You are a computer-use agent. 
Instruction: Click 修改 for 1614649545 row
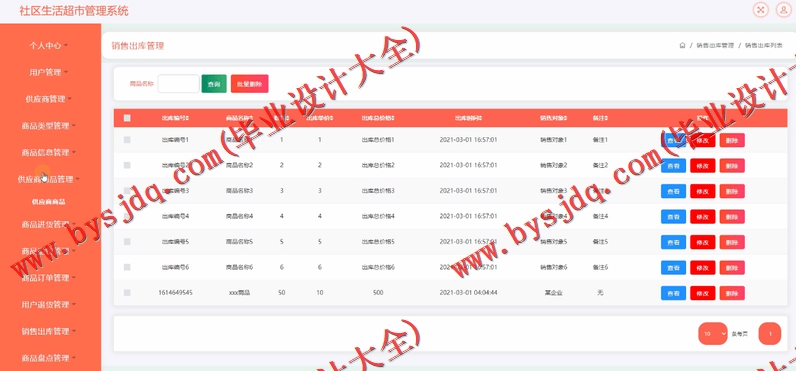point(703,293)
